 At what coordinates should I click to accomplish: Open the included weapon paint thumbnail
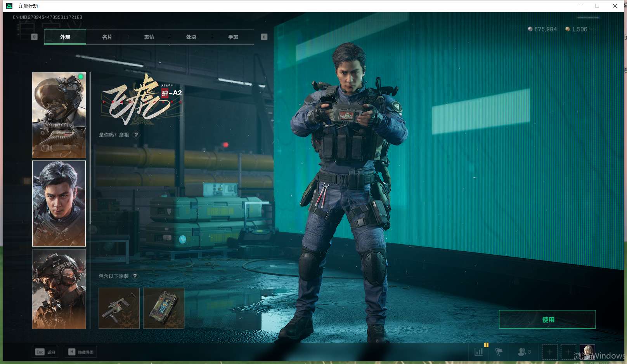[x=119, y=308]
